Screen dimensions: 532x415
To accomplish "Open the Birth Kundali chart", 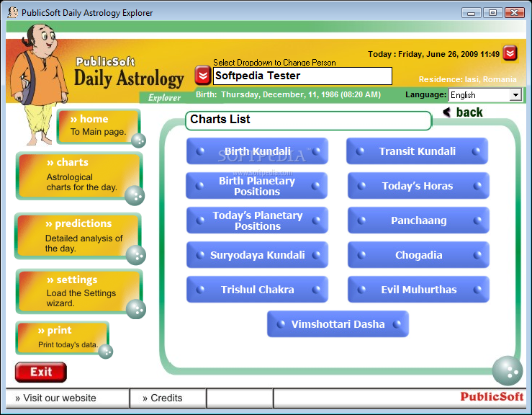I will [x=257, y=151].
